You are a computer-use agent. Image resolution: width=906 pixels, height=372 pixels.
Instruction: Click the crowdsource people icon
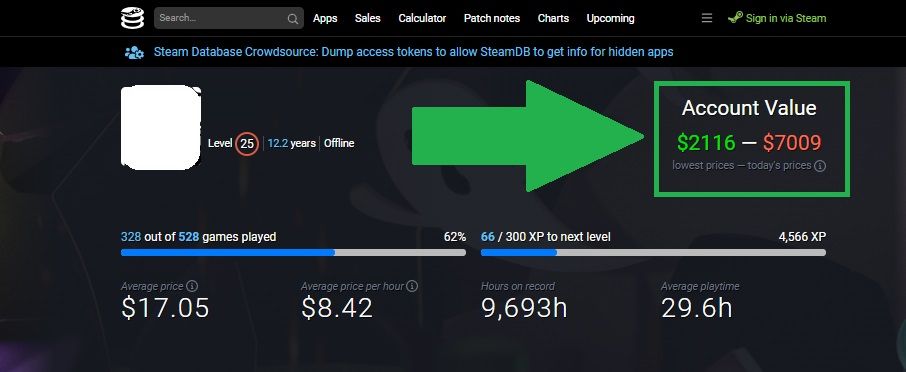click(135, 53)
